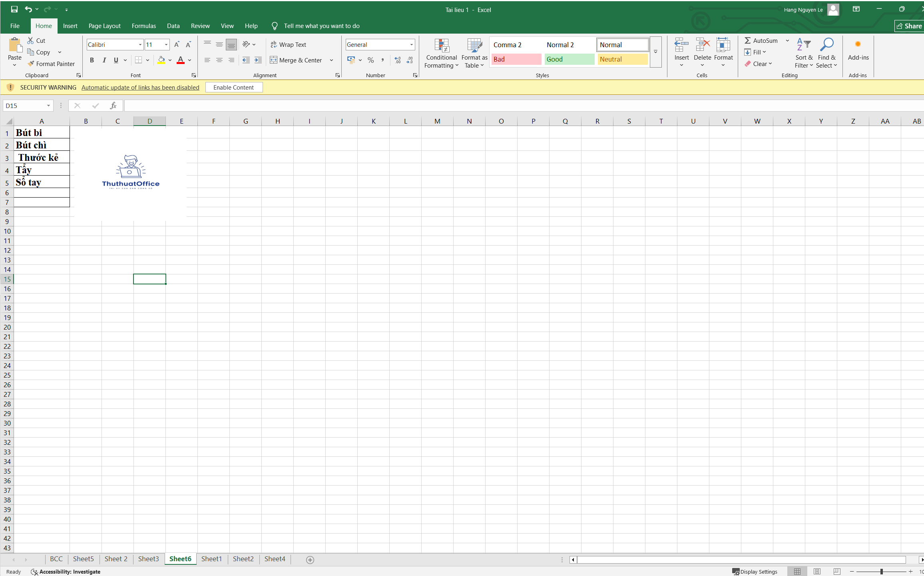Select the Increase Decimal icon

397,60
